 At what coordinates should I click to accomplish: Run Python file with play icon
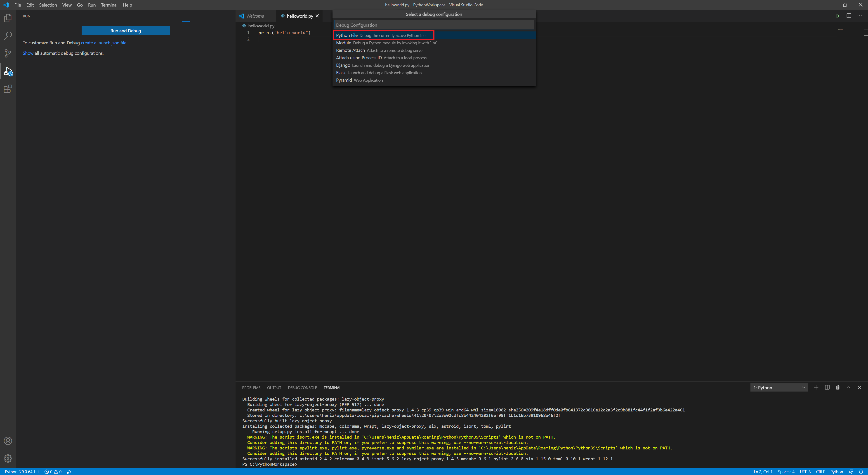838,16
